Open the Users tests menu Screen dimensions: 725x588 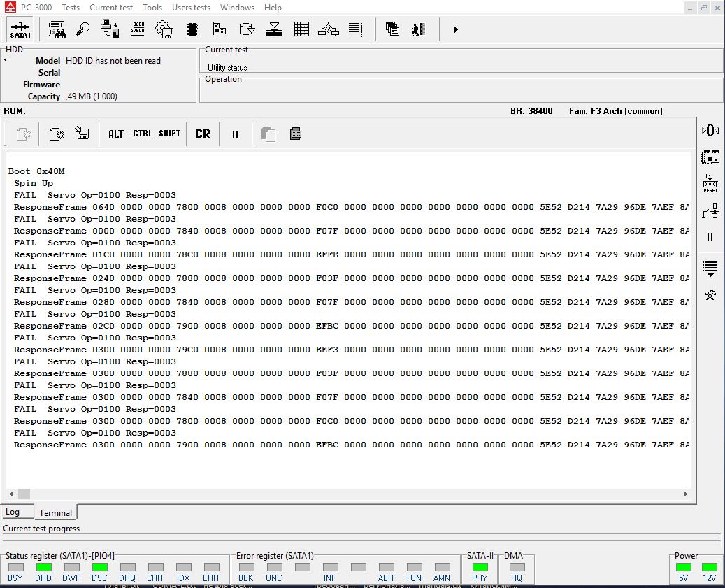click(191, 8)
